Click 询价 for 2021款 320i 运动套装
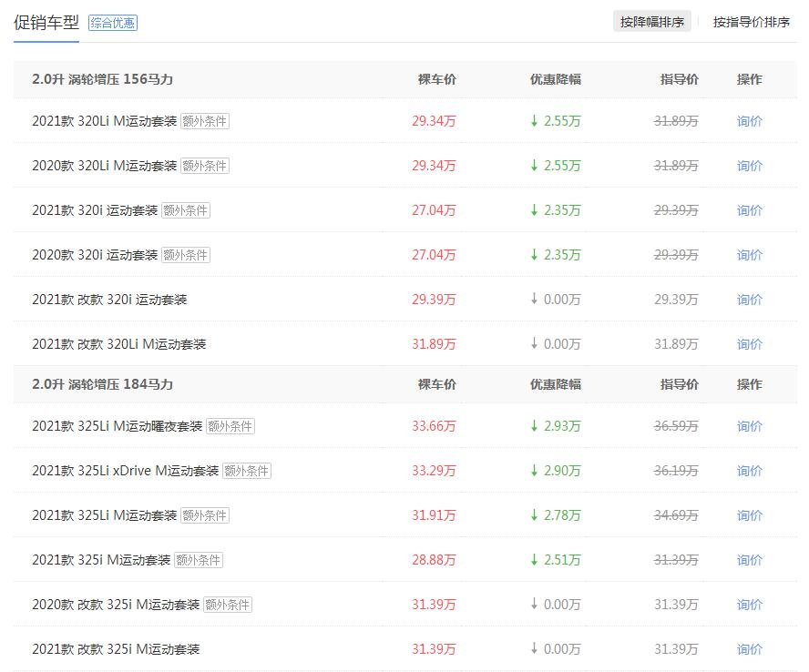The width and height of the screenshot is (809, 672). pyautogui.click(x=750, y=210)
